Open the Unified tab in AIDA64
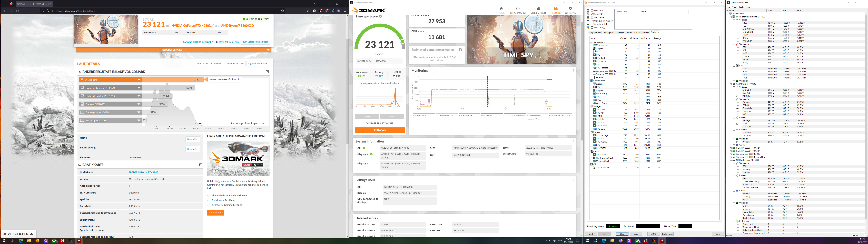This screenshot has height=244, width=868. click(x=646, y=33)
